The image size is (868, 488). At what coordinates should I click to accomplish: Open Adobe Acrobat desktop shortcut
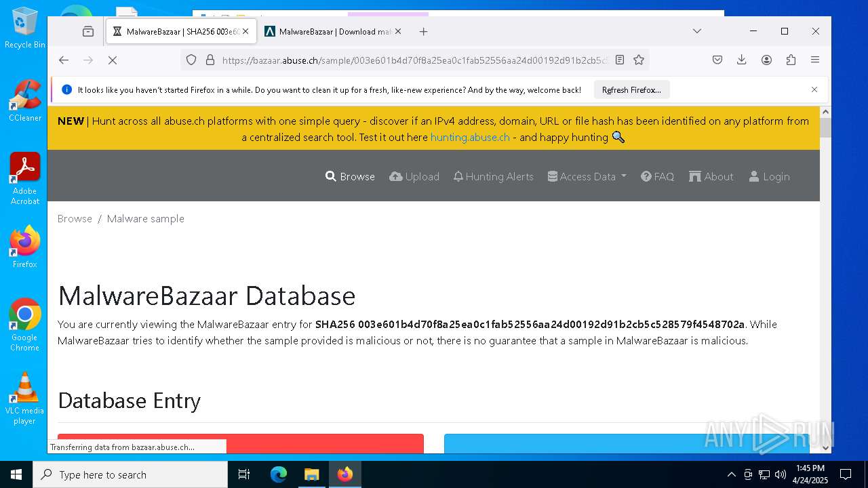tap(25, 179)
